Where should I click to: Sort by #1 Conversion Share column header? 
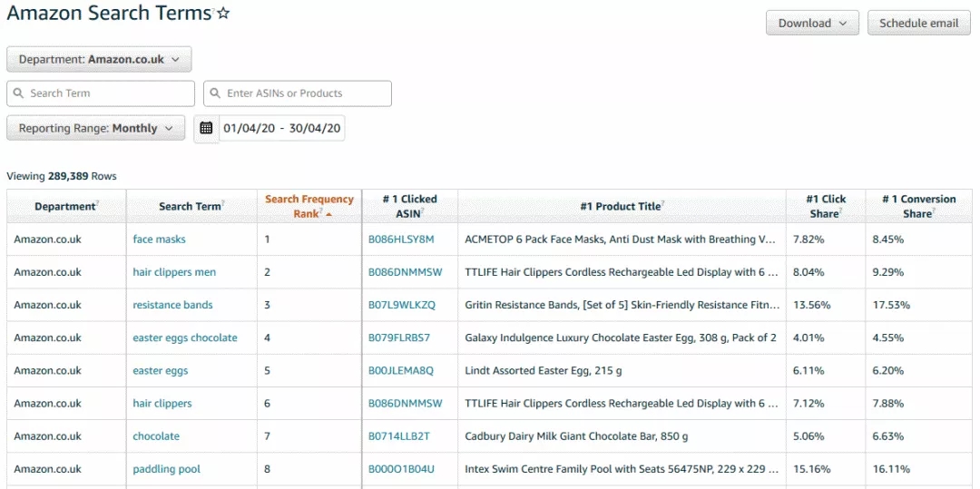(x=918, y=206)
